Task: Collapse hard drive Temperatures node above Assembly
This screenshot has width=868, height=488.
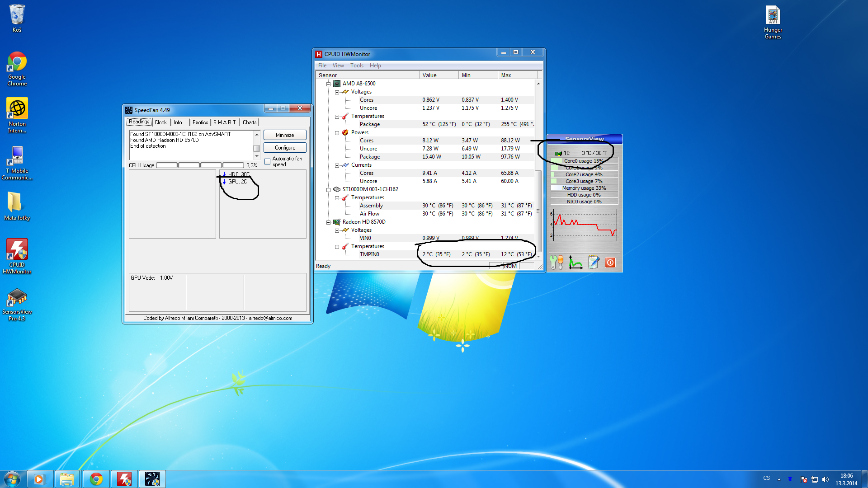Action: coord(337,198)
